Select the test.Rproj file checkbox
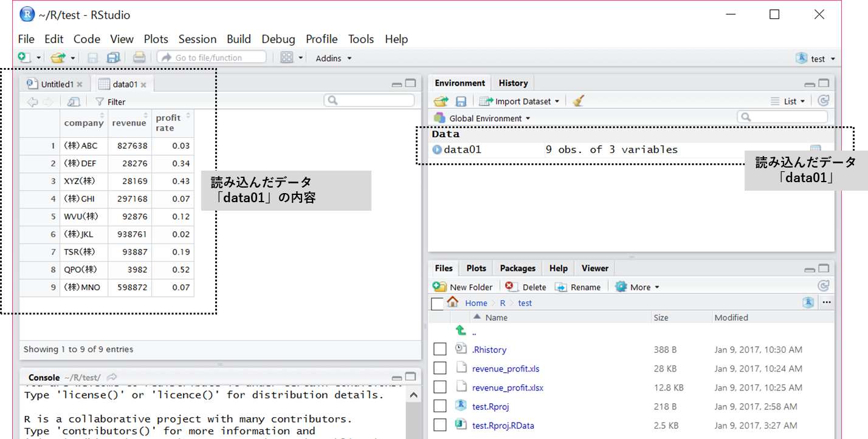 (x=439, y=406)
